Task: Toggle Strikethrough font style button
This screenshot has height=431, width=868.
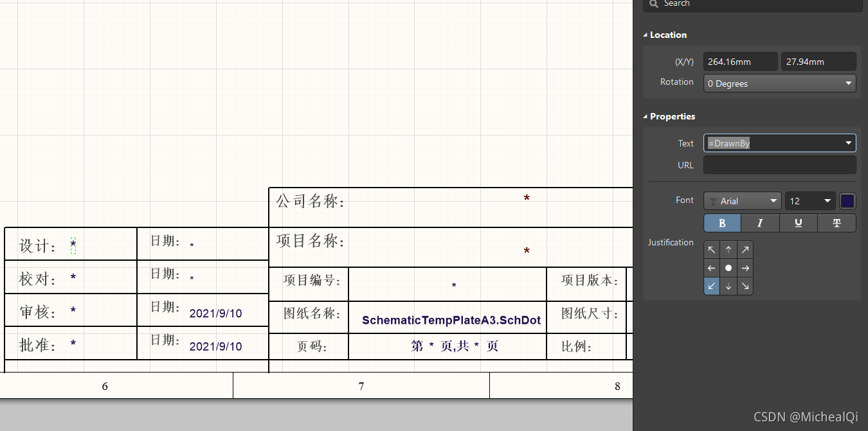Action: click(836, 223)
